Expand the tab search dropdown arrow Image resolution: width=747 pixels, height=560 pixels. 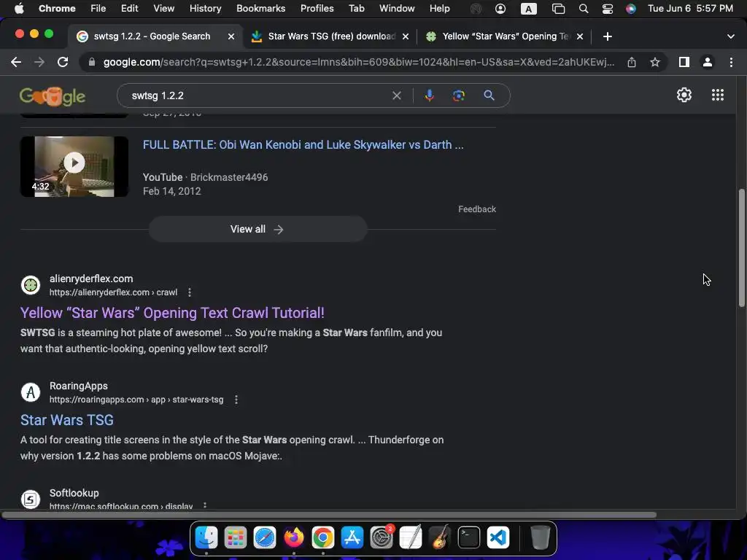click(731, 36)
